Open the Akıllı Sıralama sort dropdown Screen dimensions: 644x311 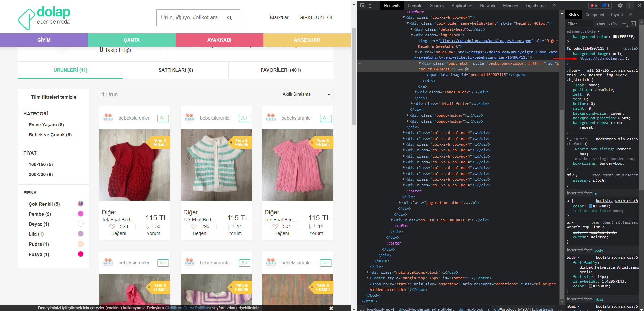tap(306, 94)
